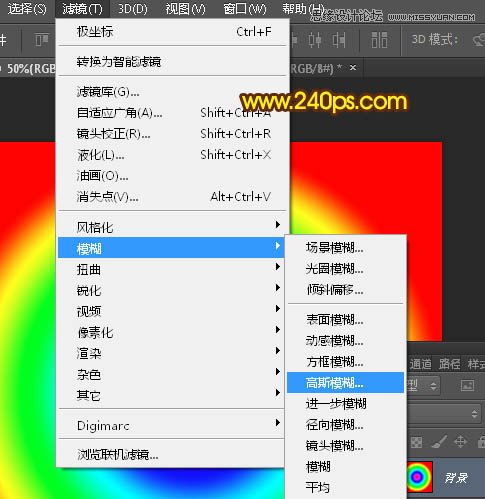Choose 表面模糊... surface blur

346,320
